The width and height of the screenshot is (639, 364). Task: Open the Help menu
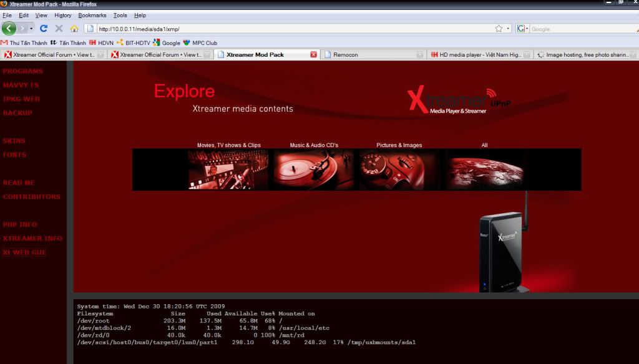click(x=140, y=15)
